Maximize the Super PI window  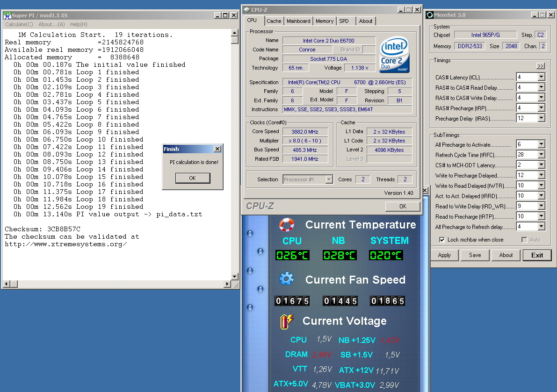(x=225, y=15)
